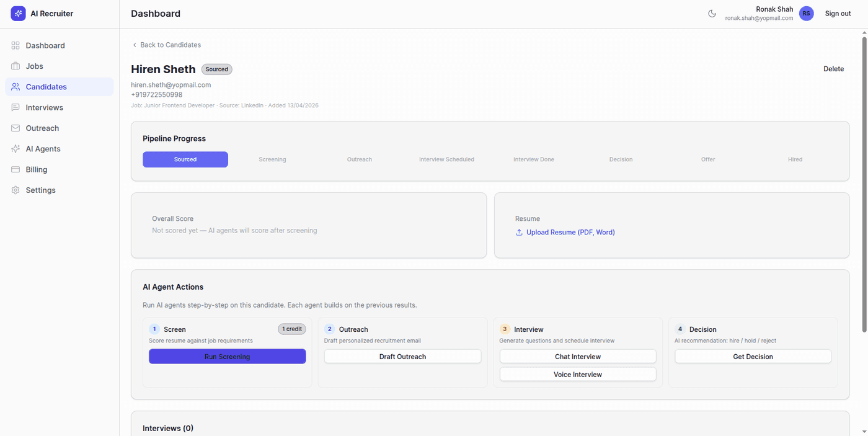Click the scrollbar down arrow
The height and width of the screenshot is (436, 868).
tap(864, 432)
